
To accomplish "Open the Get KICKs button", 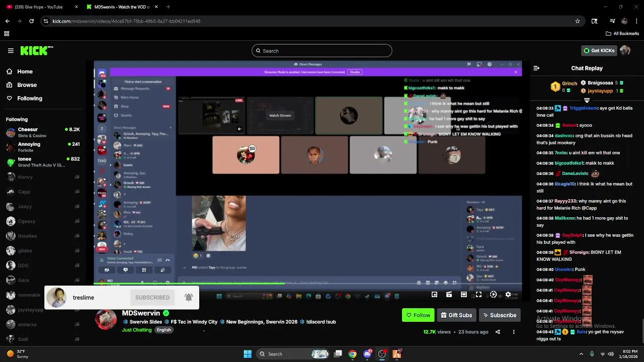I will [599, 50].
